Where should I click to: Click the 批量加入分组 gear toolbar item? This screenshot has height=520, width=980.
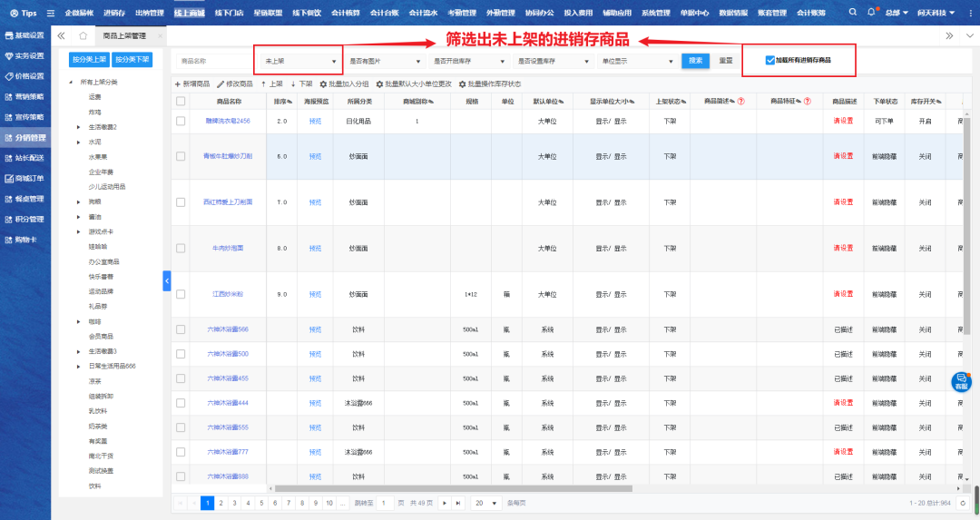coord(345,83)
